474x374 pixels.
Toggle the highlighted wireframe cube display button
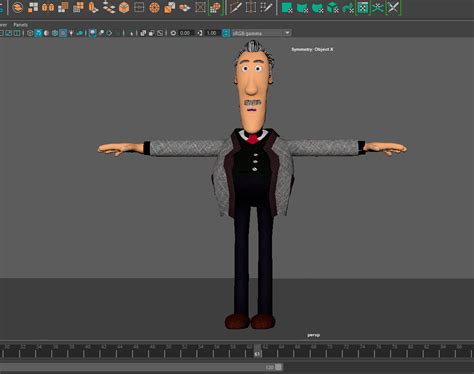38,33
